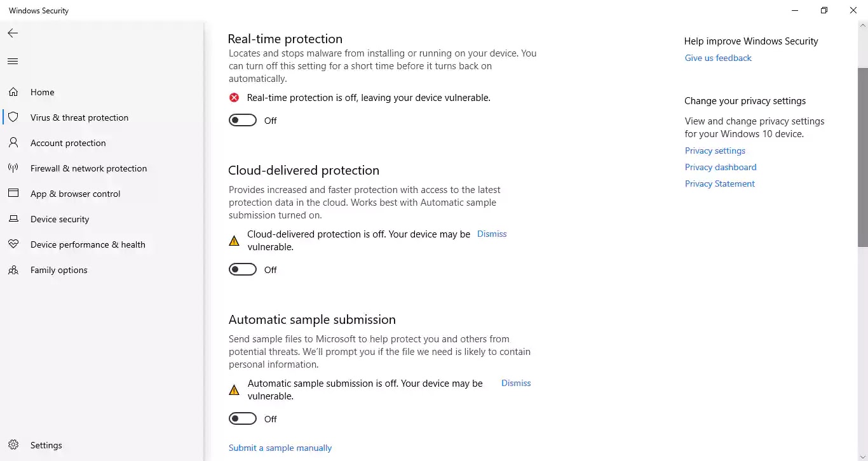
Task: Open Firewall & network protection antenna icon
Action: (13, 168)
